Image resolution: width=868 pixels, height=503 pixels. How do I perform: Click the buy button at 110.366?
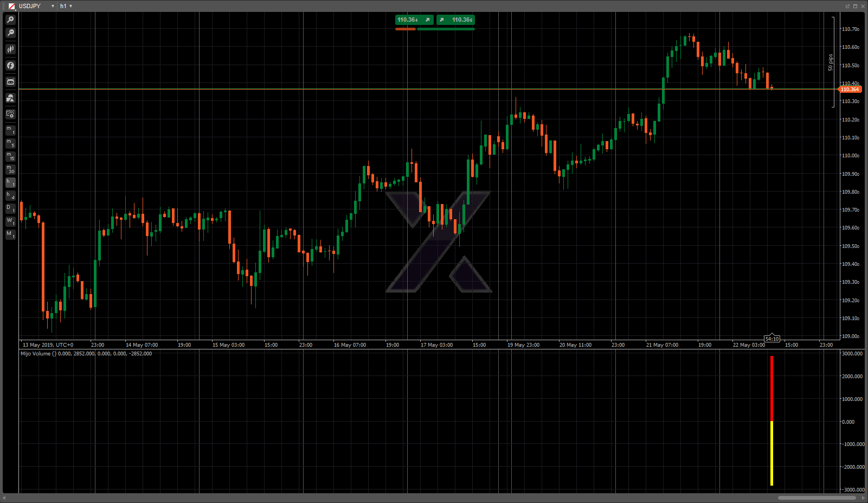pos(455,20)
